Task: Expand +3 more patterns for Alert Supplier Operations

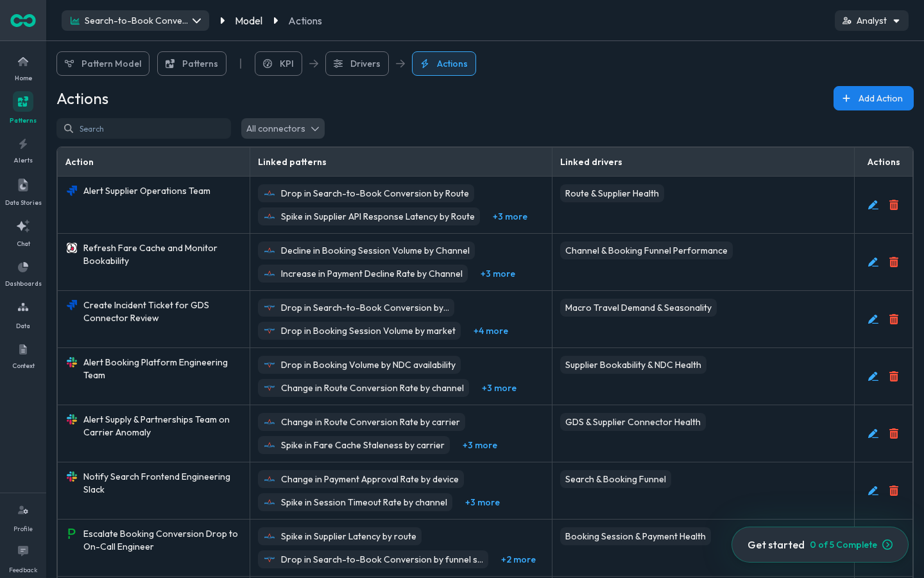Action: tap(510, 216)
